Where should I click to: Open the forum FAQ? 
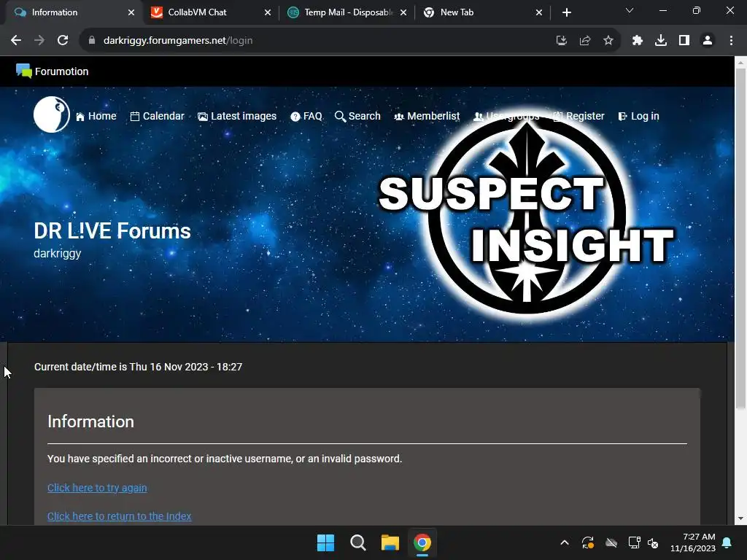306,116
